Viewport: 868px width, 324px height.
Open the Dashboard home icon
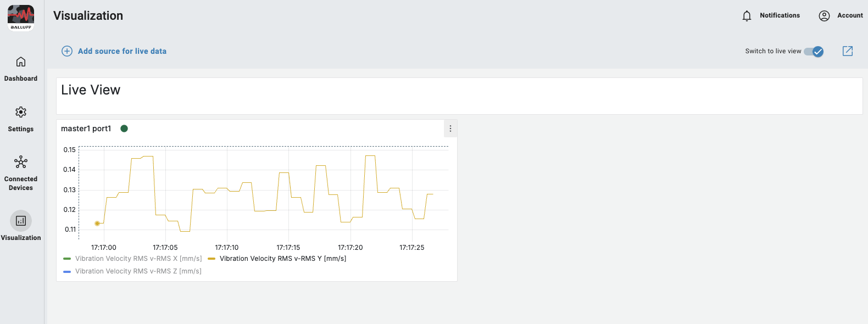pyautogui.click(x=21, y=62)
